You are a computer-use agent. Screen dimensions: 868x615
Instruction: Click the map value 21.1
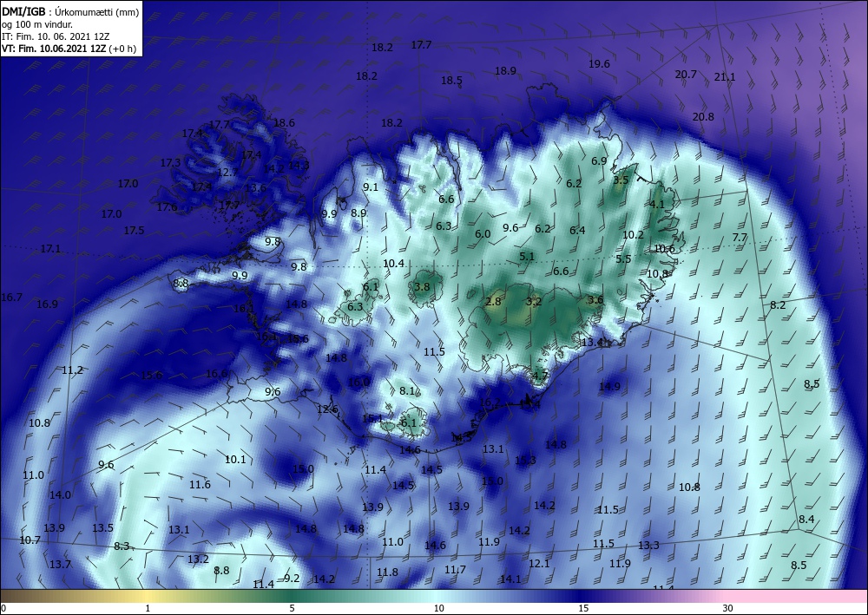[725, 77]
